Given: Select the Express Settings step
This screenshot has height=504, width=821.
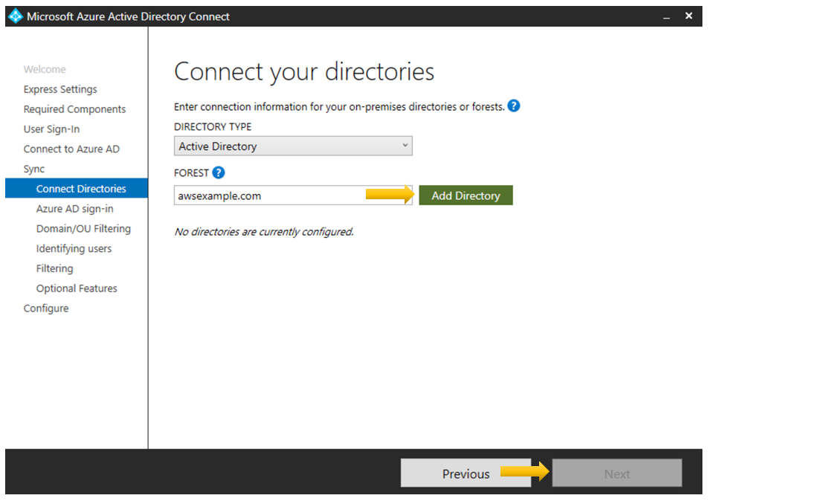Looking at the screenshot, I should point(60,88).
